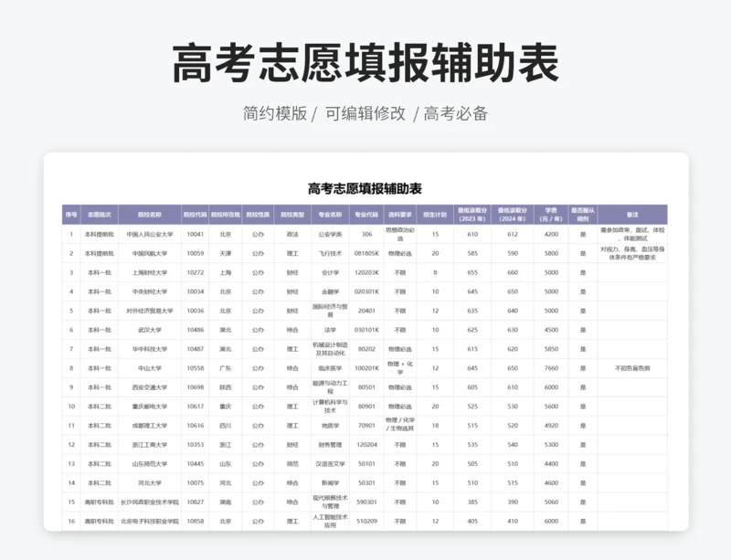Select school code cell '10041'
Image resolution: width=731 pixels, height=560 pixels.
(x=196, y=235)
